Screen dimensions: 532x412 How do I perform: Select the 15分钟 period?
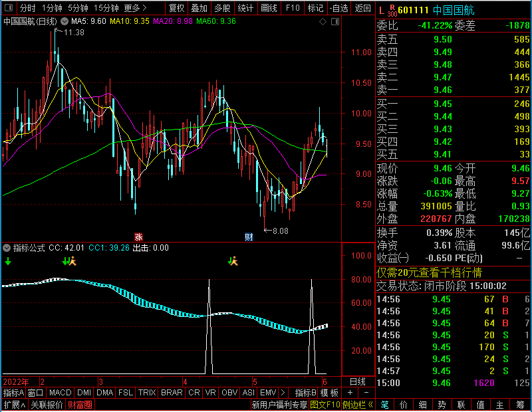(x=106, y=8)
